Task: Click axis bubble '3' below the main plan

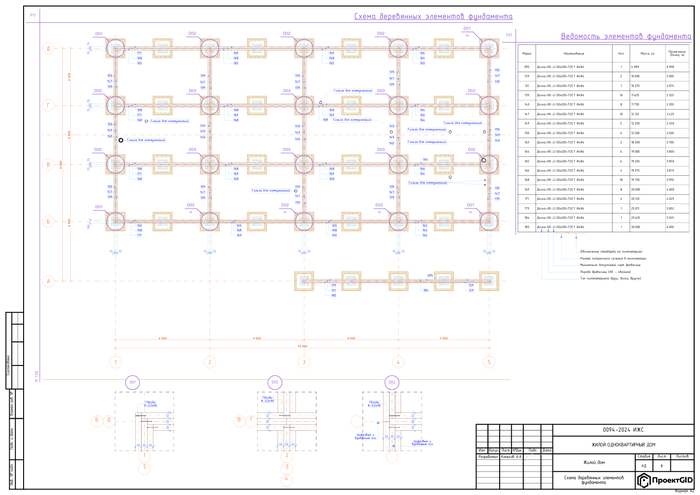Action: click(304, 362)
